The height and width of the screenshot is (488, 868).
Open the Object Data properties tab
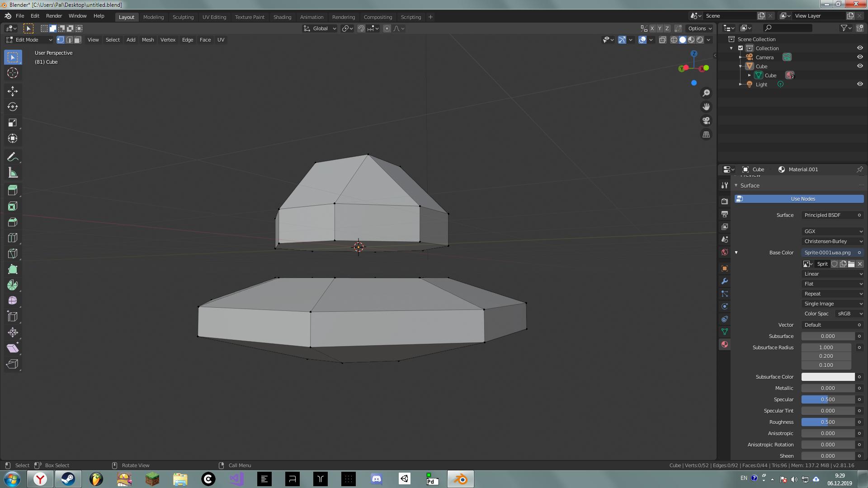[x=725, y=331]
